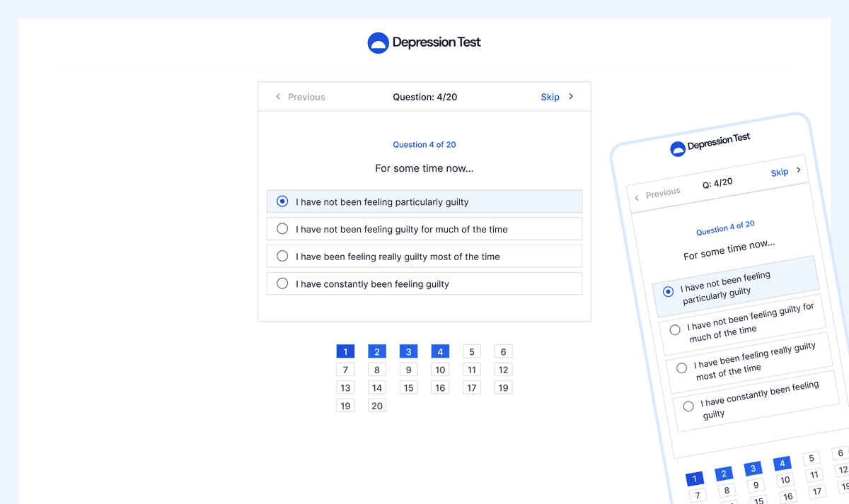849x504 pixels.
Task: Select question 12 in desktop number grid
Action: coord(503,369)
